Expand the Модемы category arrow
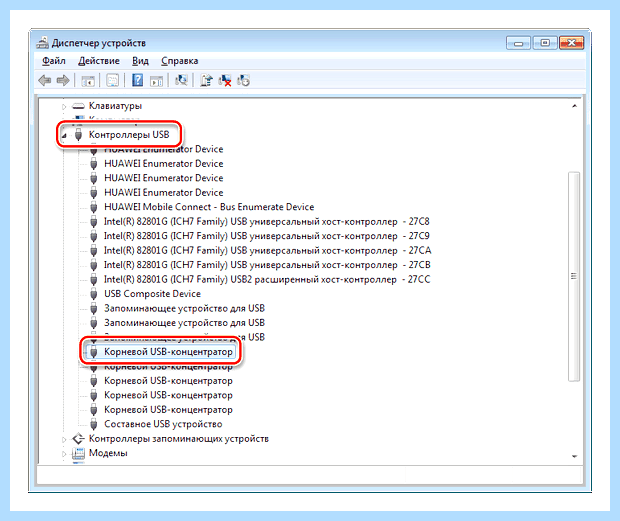620x521 pixels. tap(64, 454)
